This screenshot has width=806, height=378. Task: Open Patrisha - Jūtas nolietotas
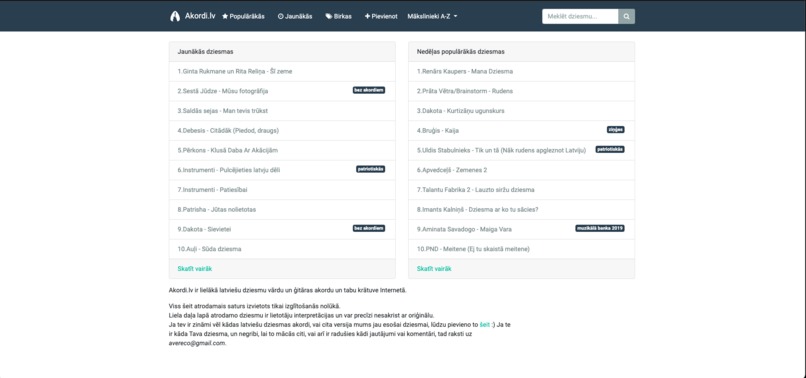coord(216,209)
